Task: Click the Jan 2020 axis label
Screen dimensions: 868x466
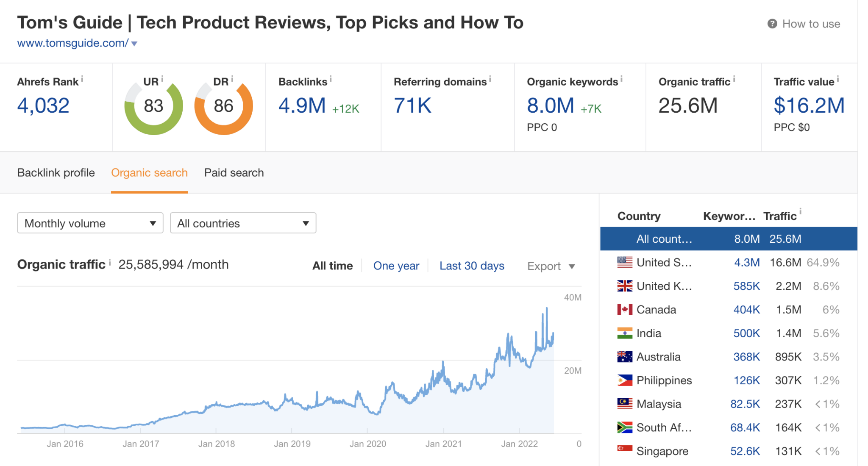Action: click(x=368, y=444)
